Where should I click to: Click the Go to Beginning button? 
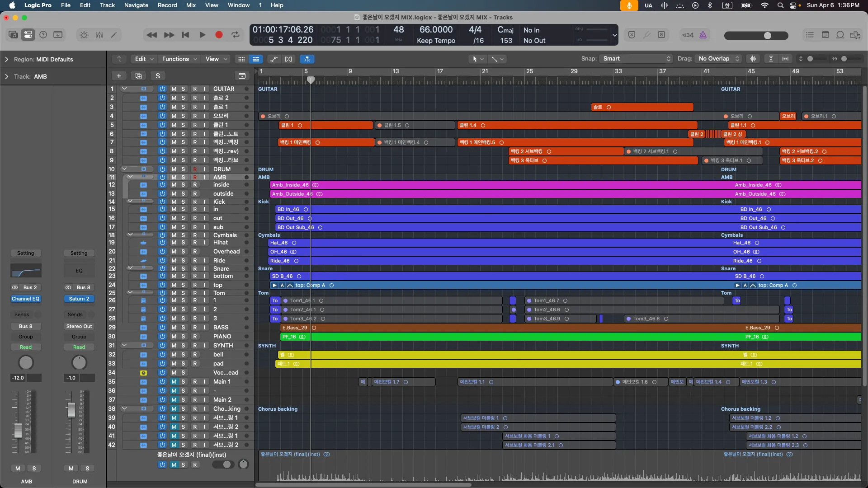click(x=185, y=35)
